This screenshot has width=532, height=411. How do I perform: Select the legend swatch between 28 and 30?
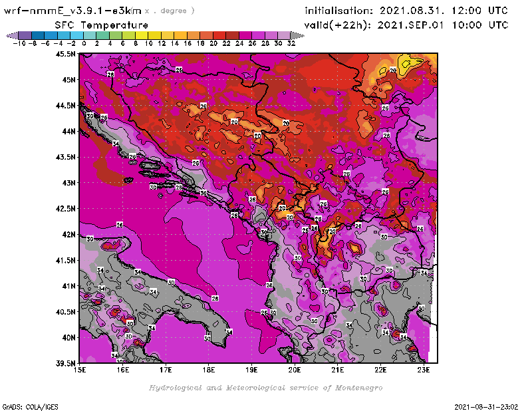coord(271,35)
